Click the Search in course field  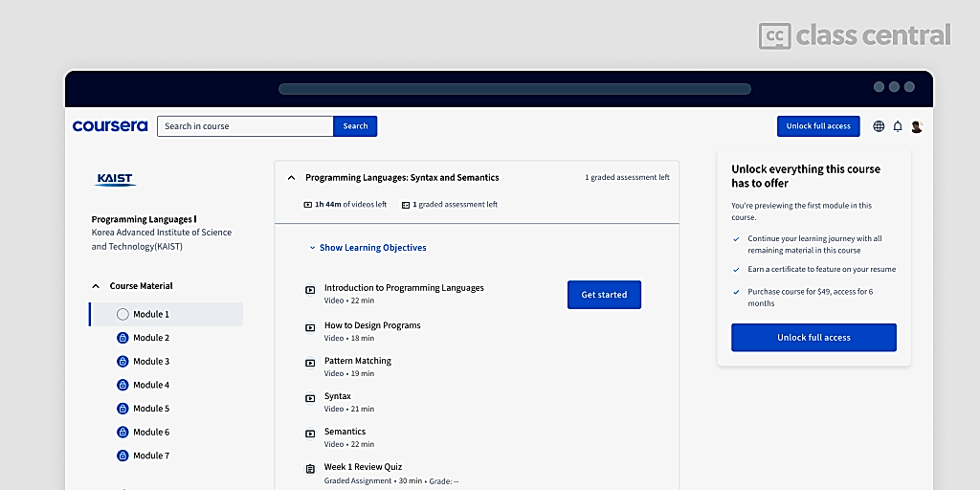(x=245, y=126)
